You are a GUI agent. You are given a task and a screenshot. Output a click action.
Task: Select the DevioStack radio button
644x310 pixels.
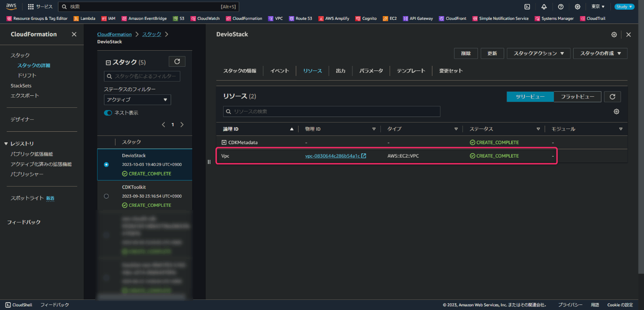tap(107, 164)
